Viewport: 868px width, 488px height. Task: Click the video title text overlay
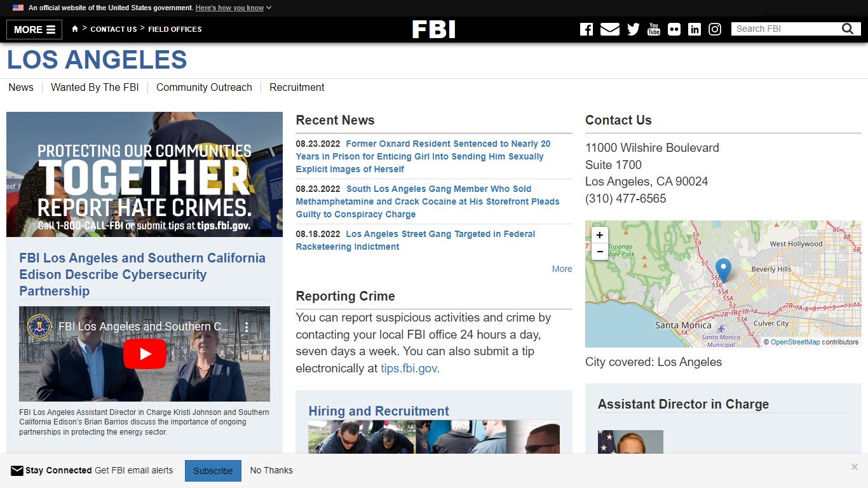pos(144,327)
